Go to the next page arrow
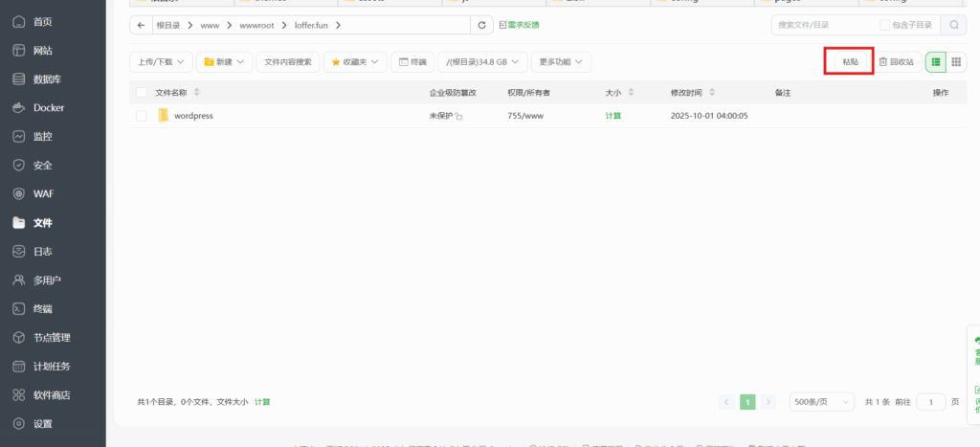 [768, 402]
